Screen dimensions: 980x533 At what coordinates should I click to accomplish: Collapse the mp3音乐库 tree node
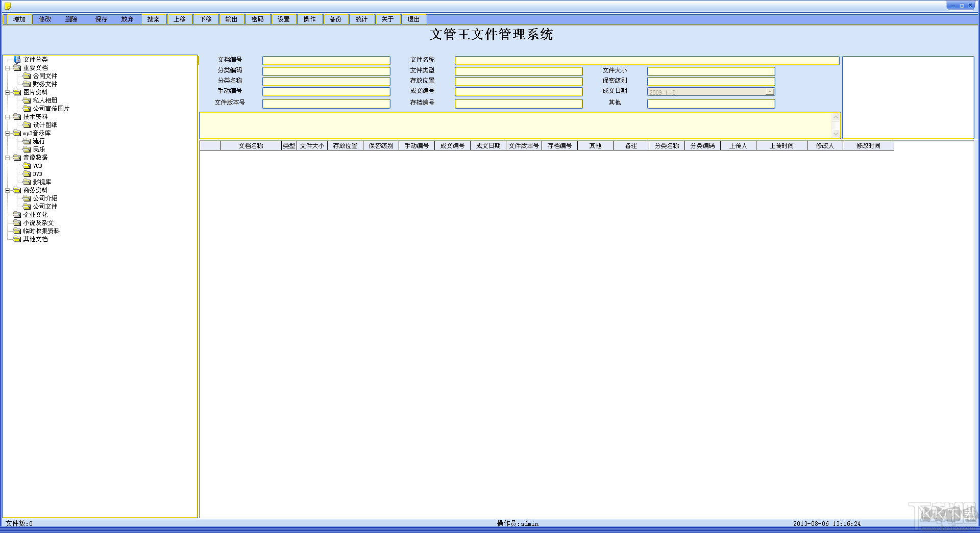8,133
